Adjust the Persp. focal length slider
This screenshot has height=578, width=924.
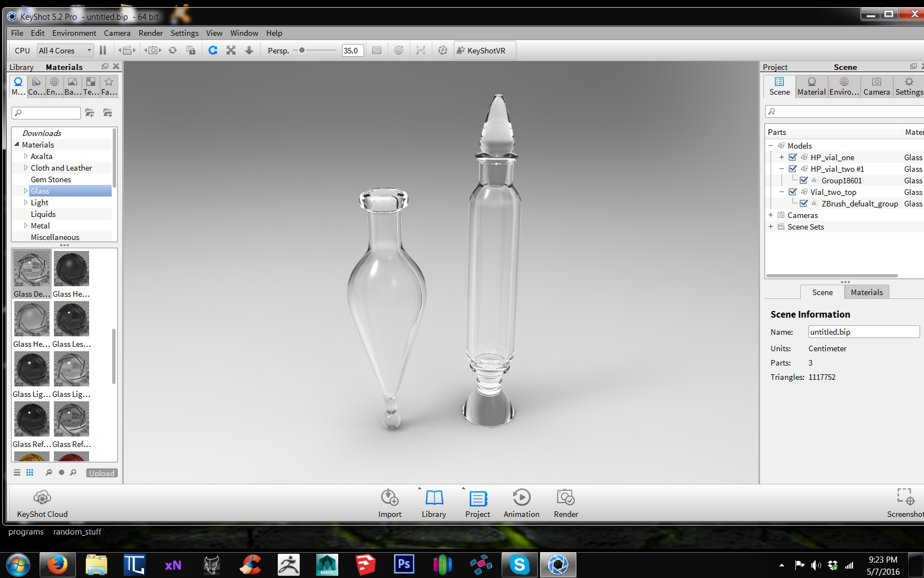point(302,50)
